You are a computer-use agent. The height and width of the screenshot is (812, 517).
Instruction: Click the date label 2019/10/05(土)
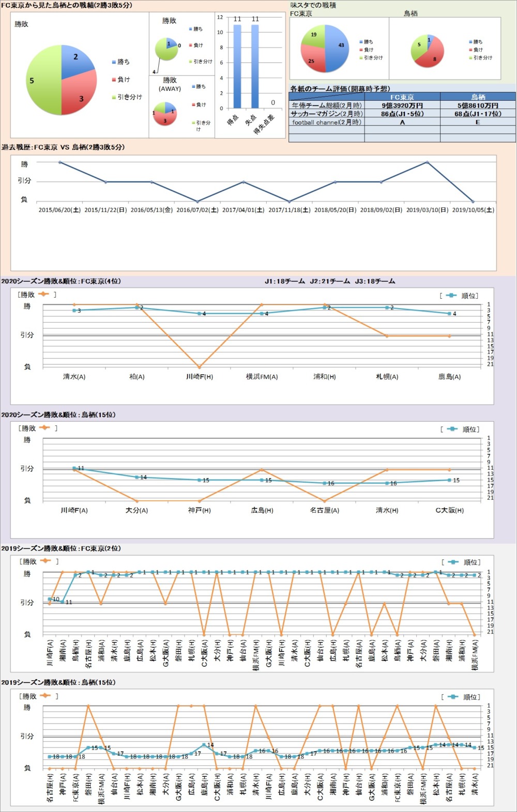point(473,210)
